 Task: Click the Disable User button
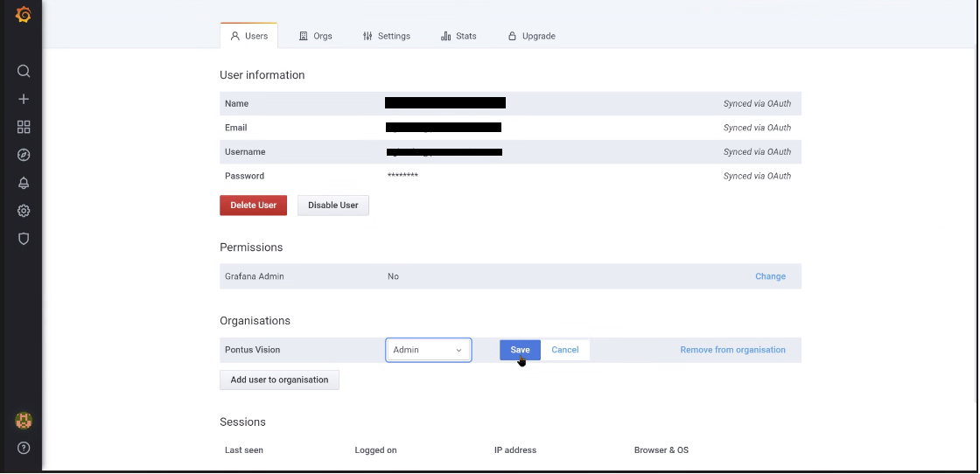333,206
